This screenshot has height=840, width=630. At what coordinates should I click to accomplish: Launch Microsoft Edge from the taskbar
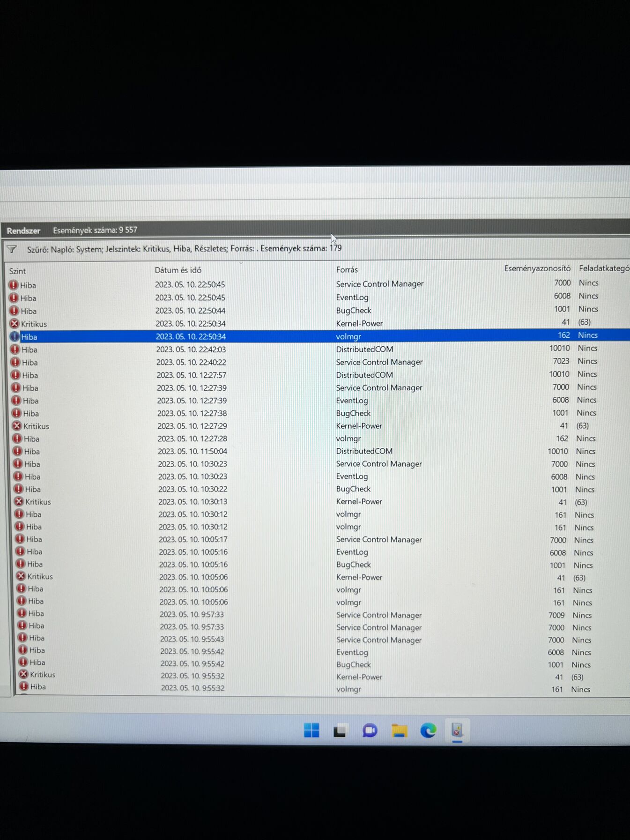click(x=428, y=730)
